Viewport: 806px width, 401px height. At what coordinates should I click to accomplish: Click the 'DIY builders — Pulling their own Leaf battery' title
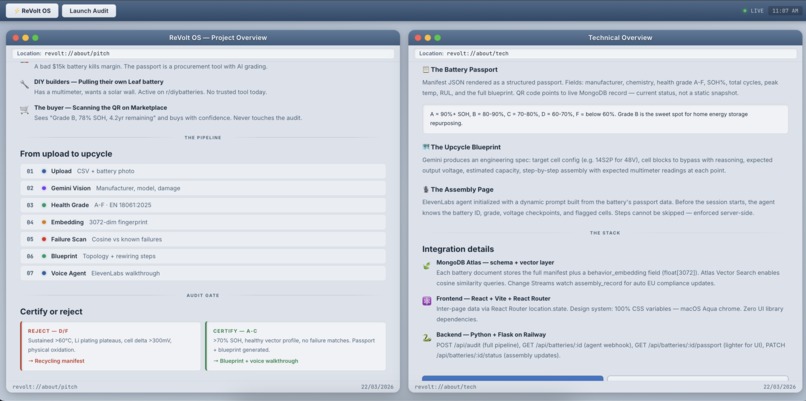pos(99,82)
